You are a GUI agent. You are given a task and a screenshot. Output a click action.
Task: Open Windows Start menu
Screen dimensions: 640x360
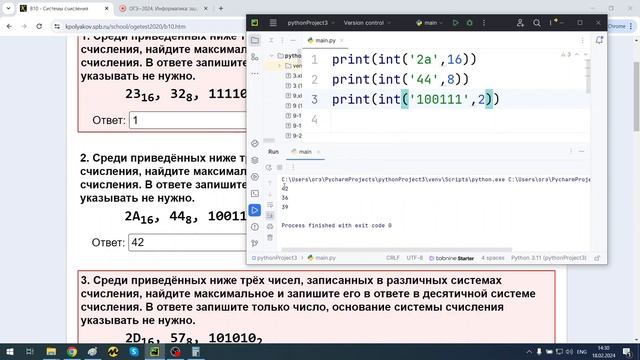click(9, 351)
